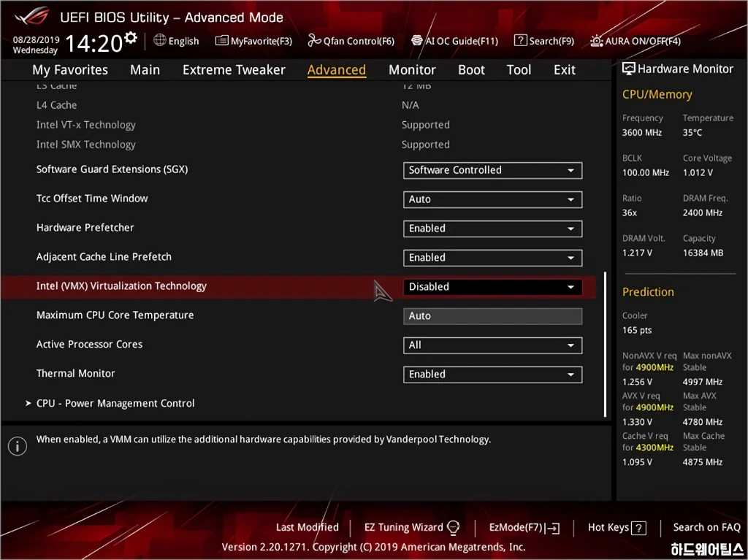The image size is (748, 560).
Task: Click the Prediction section heading
Action: 648,291
